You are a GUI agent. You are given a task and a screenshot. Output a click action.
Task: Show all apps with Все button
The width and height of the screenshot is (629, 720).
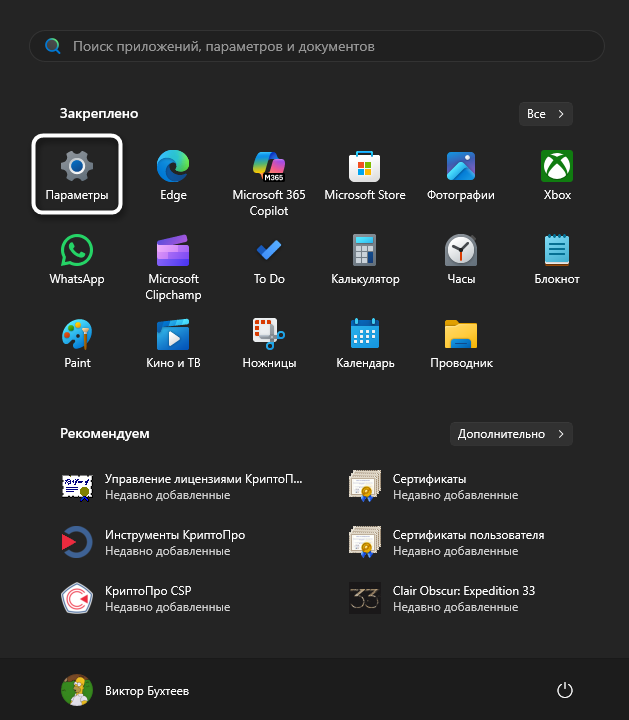click(x=545, y=114)
